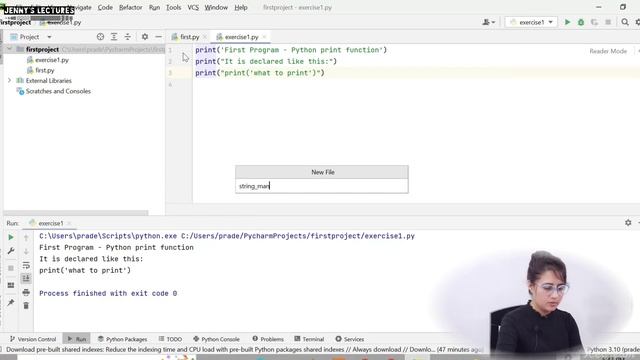Click firstproject breadcrumb in navigation bar

click(16, 22)
